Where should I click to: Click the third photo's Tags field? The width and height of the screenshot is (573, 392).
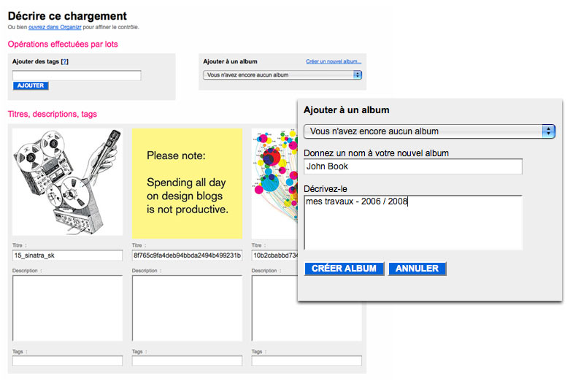pos(307,361)
